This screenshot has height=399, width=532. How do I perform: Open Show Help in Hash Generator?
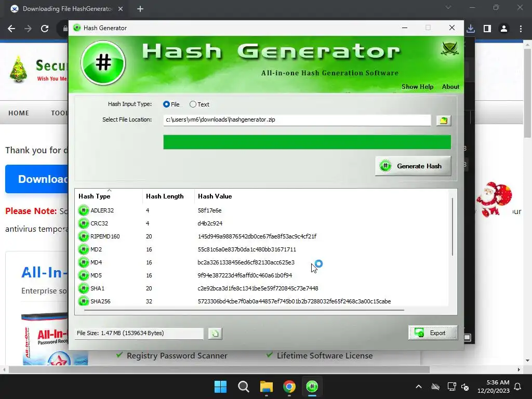tap(417, 87)
